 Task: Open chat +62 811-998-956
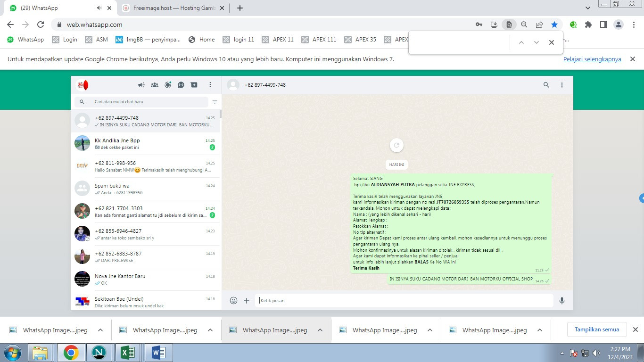click(x=145, y=166)
